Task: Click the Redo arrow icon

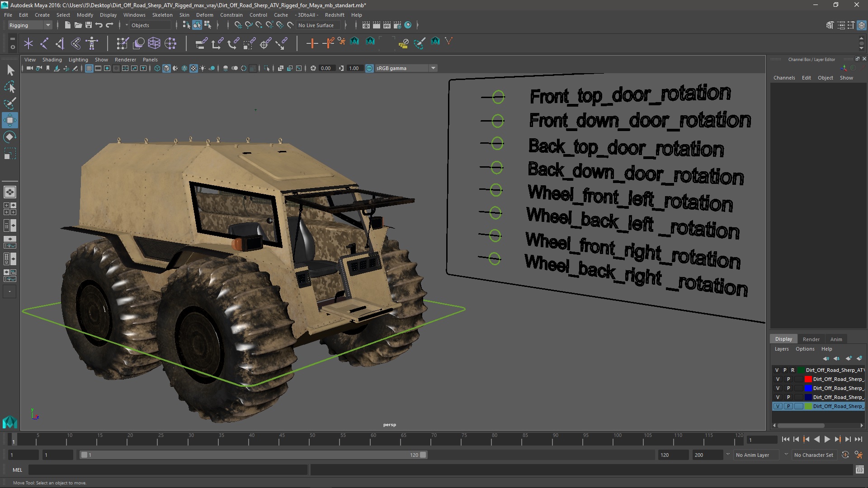Action: click(109, 25)
